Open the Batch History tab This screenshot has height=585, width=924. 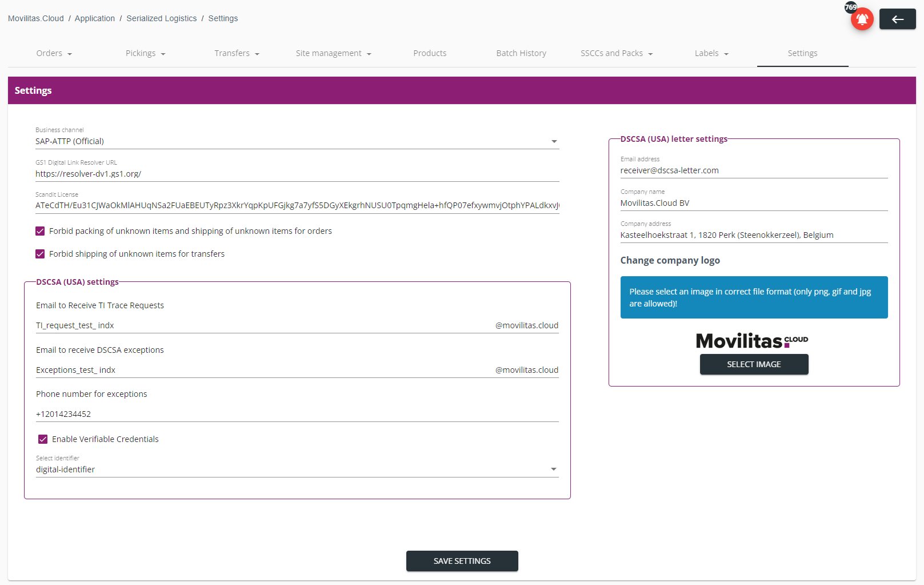point(521,53)
